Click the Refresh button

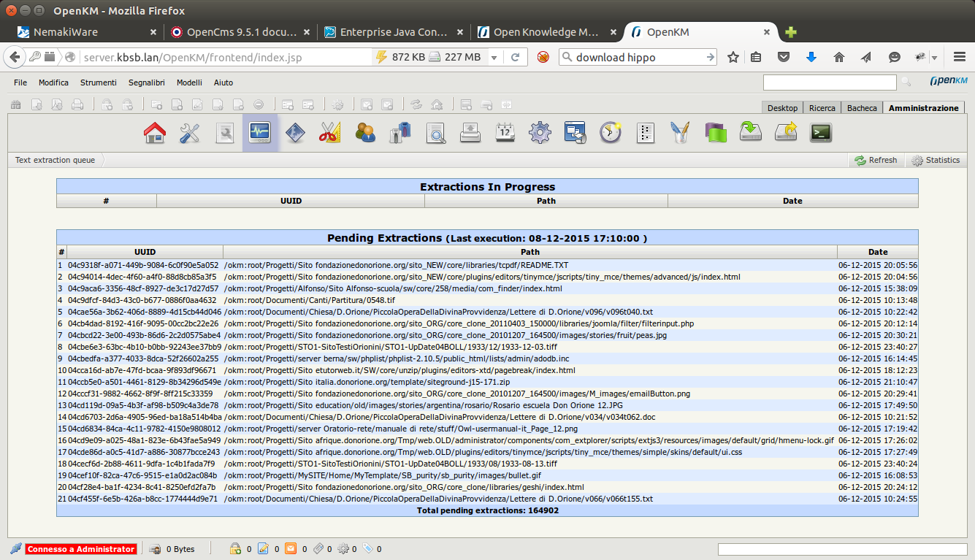(876, 160)
